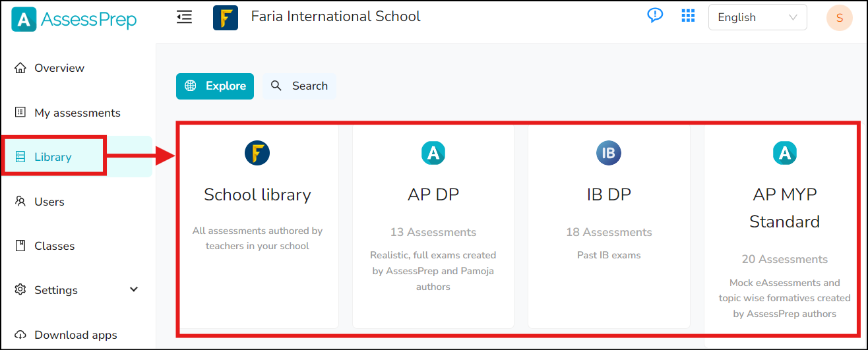Open the apps grid launcher icon
Image resolution: width=868 pixels, height=350 pixels.
(x=689, y=16)
